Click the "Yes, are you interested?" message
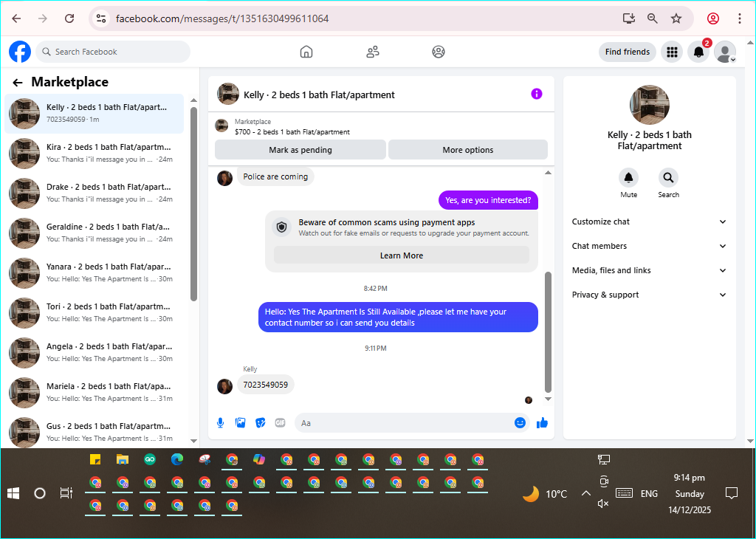This screenshot has height=539, width=756. pyautogui.click(x=488, y=200)
